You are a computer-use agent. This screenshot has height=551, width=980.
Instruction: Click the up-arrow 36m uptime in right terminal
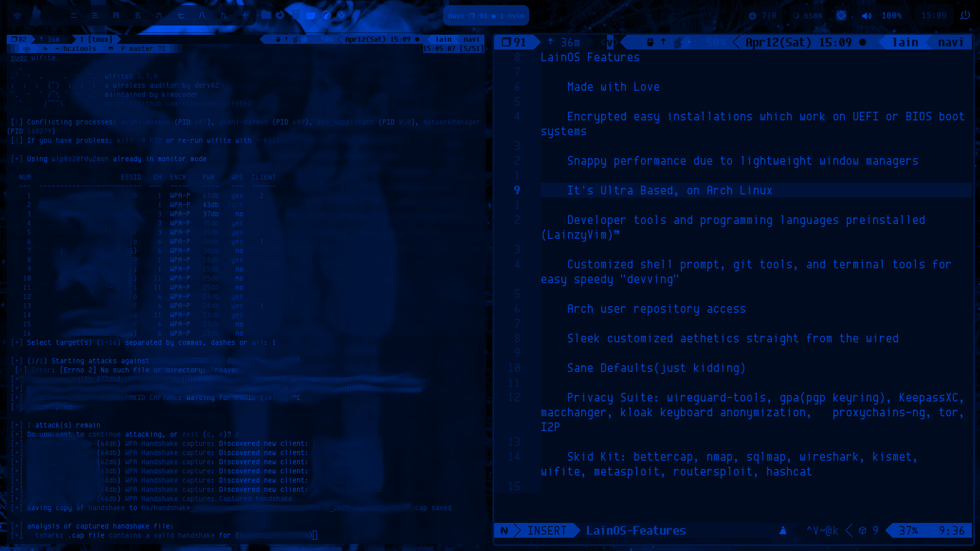pos(564,42)
